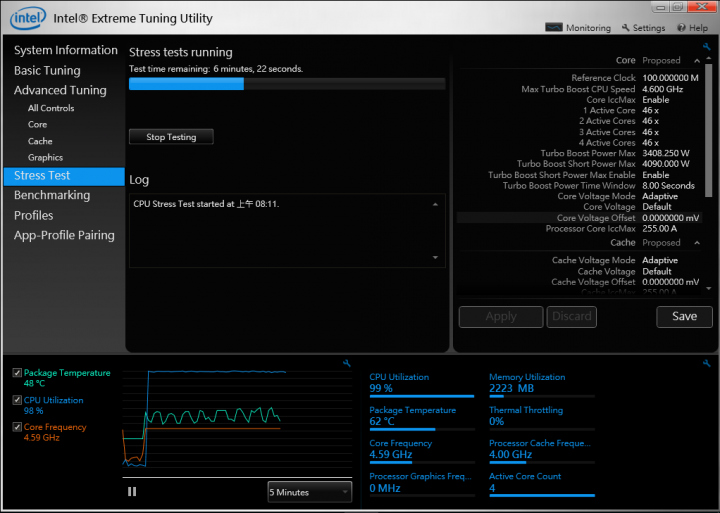Click Core Voltage Mode Adaptive value
The width and height of the screenshot is (720, 513).
(x=660, y=196)
